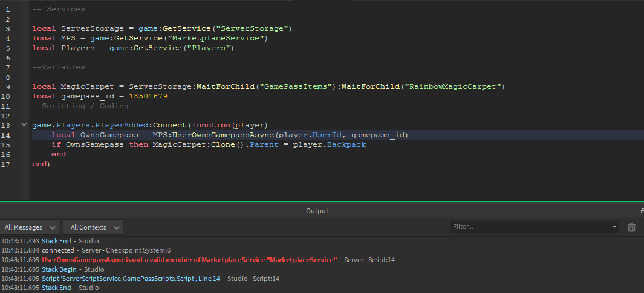Expand the Filter history dropdown arrow

[x=614, y=227]
